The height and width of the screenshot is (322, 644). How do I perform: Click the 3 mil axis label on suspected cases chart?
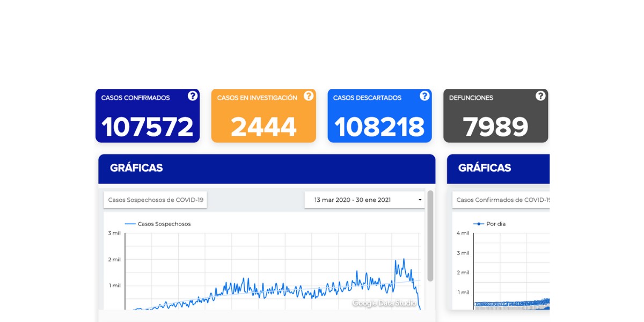pos(114,233)
